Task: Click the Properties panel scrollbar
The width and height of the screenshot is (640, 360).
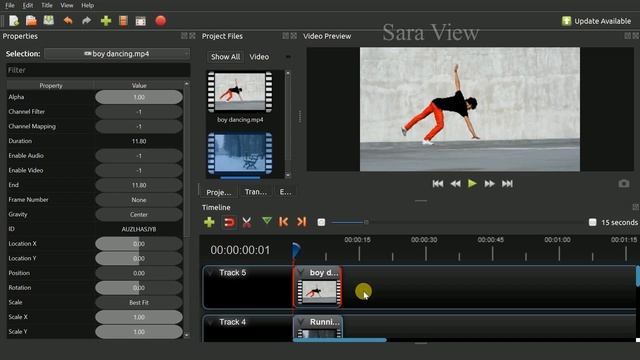Action: click(x=187, y=163)
